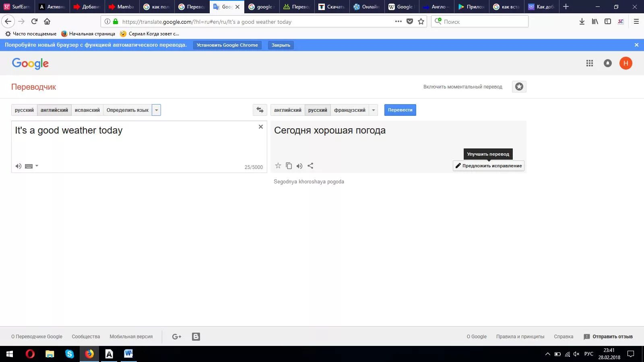This screenshot has width=644, height=362.
Task: Go to browser home page
Action: coord(47,22)
